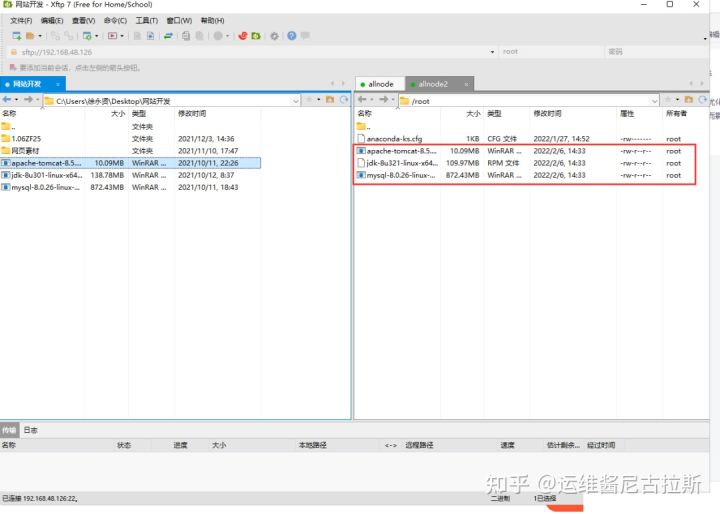The width and height of the screenshot is (720, 514).
Task: Click the Help question mark icon
Action: 291,36
